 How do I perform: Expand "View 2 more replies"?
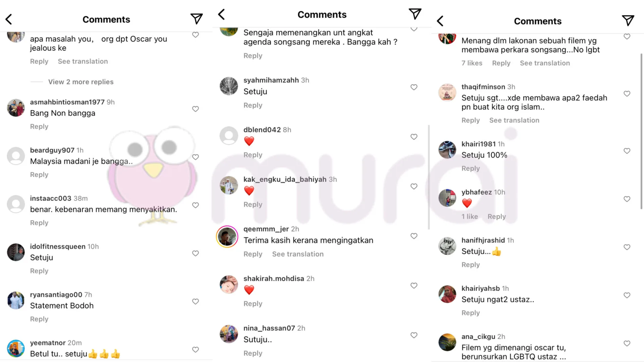click(81, 82)
